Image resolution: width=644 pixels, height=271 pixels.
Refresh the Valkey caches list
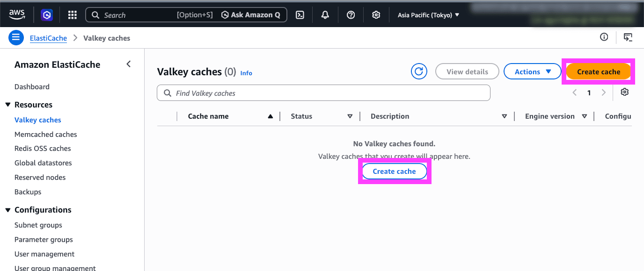tap(419, 71)
